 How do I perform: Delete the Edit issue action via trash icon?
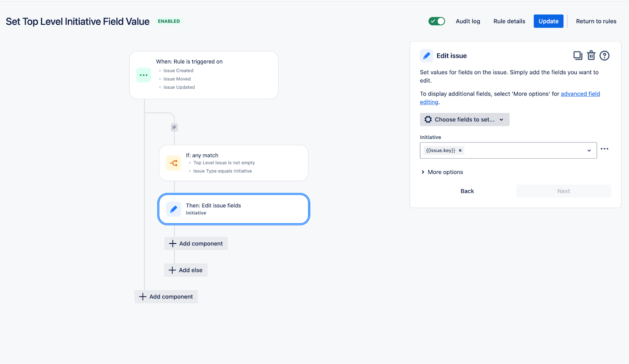[591, 56]
